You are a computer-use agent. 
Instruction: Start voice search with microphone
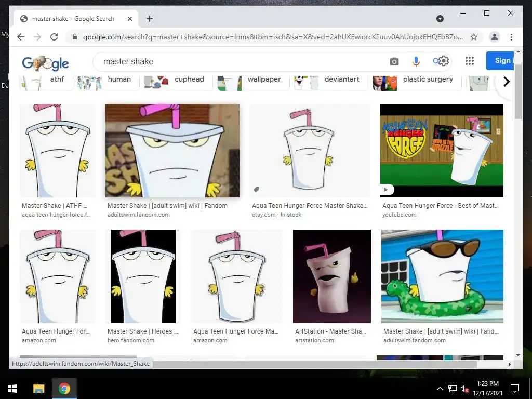point(416,61)
